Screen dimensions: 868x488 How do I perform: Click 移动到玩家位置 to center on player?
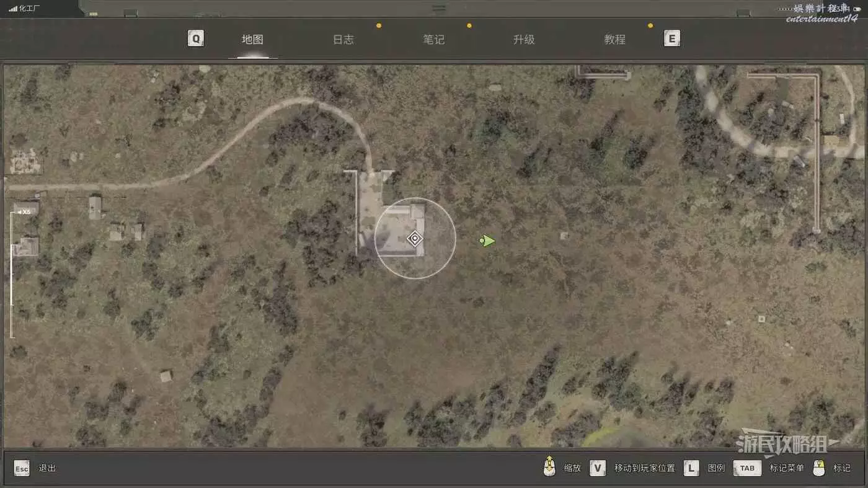[x=644, y=468]
